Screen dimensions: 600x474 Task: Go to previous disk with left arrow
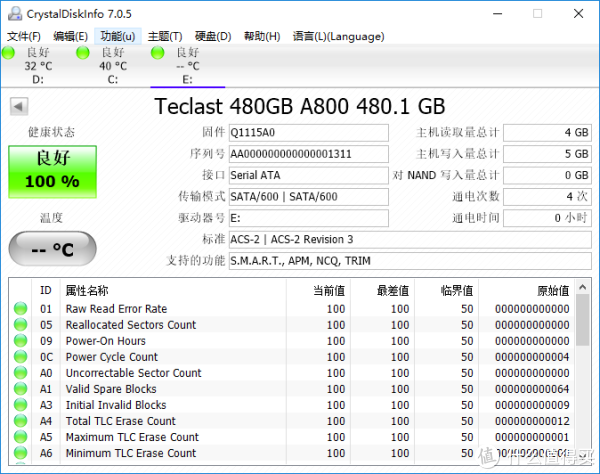[x=19, y=106]
